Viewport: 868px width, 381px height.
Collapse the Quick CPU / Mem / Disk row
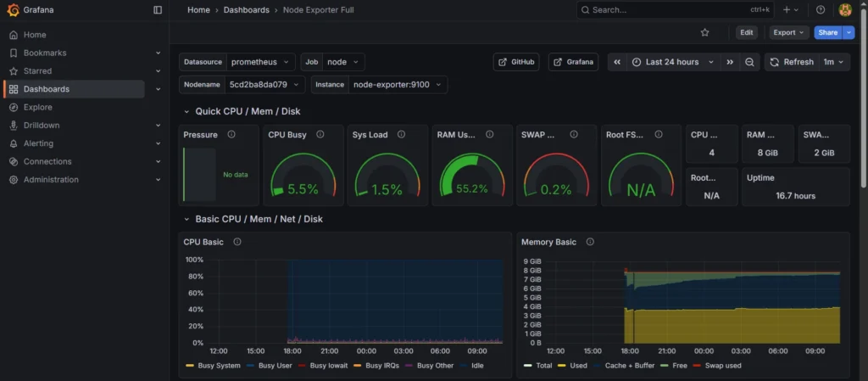click(x=187, y=111)
